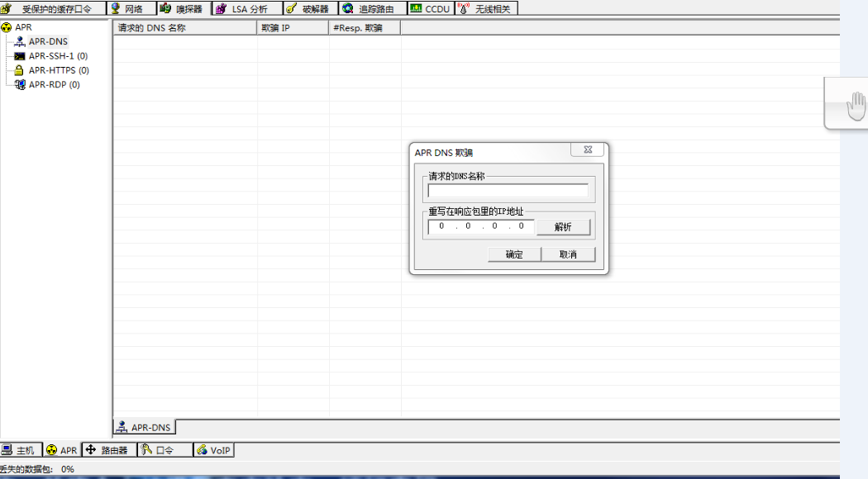Cancel the dialog with 取消

pos(569,254)
